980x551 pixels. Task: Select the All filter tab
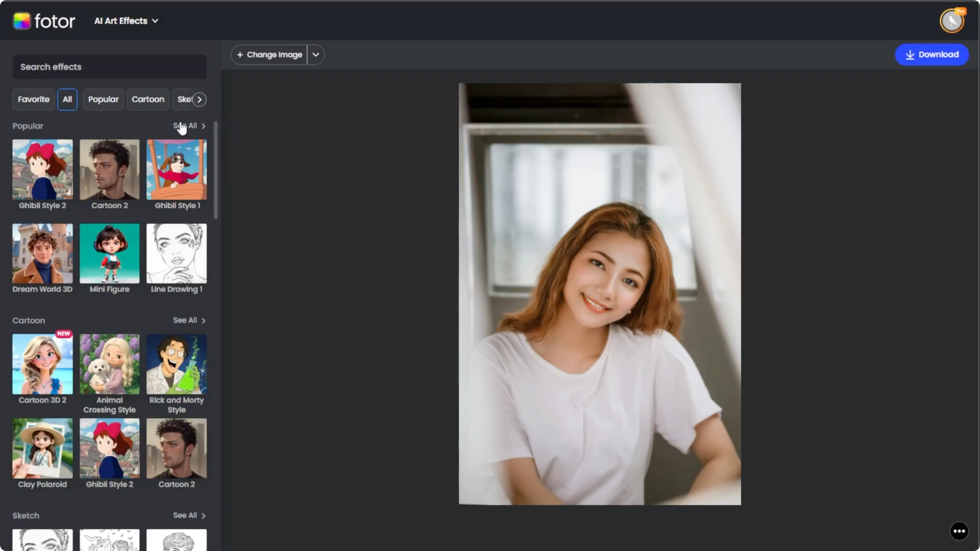[67, 99]
